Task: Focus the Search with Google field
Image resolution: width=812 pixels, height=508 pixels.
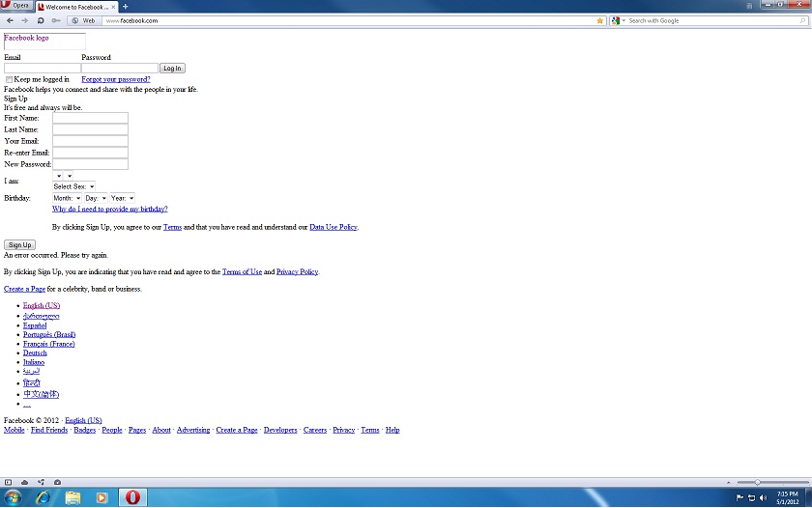Action: point(712,20)
